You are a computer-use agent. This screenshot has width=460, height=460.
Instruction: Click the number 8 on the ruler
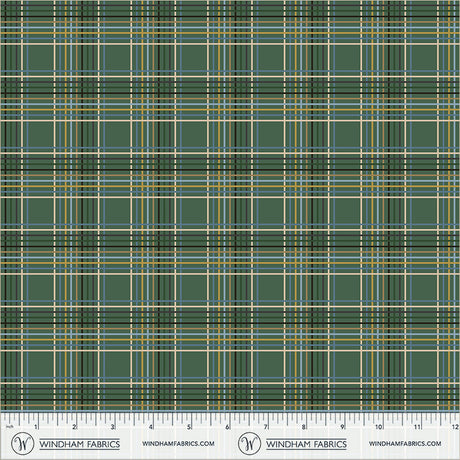click(304, 427)
